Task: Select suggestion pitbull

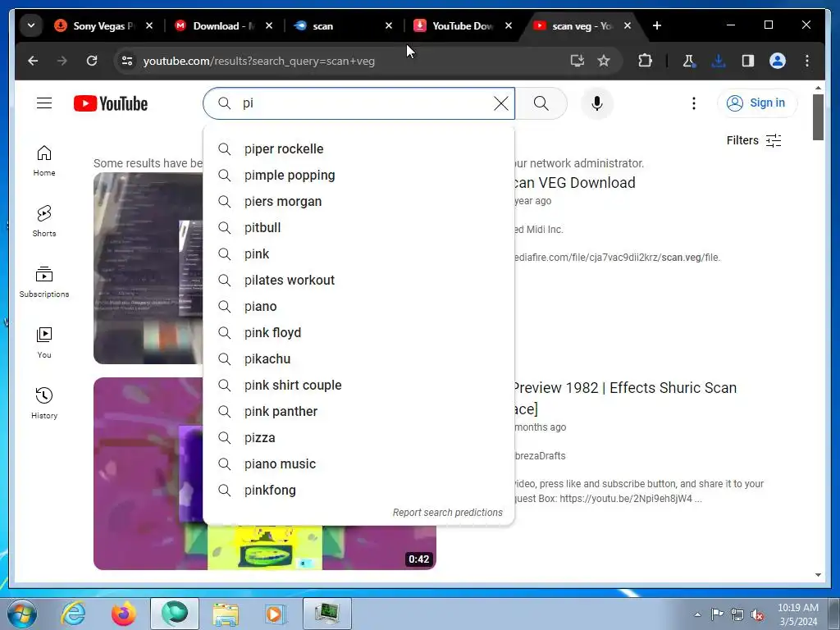Action: (358, 228)
